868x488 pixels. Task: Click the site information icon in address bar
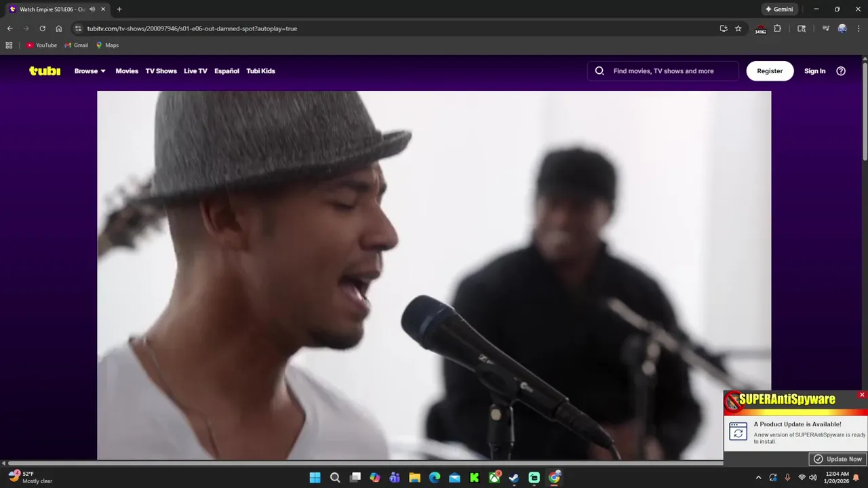[78, 28]
